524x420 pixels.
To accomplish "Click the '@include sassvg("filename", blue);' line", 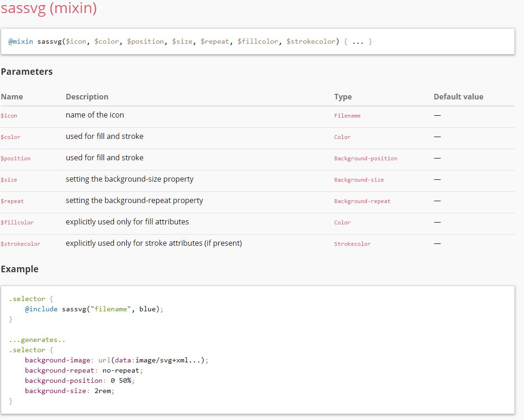I will [94, 309].
